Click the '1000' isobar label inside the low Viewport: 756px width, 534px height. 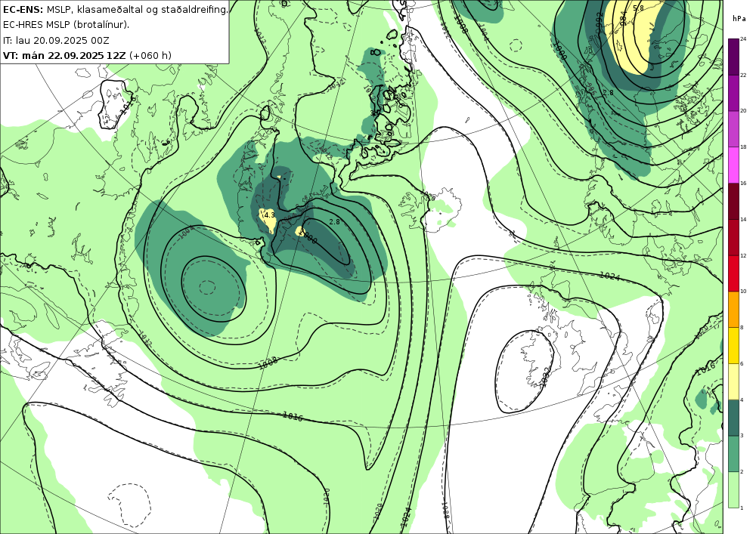coord(308,237)
